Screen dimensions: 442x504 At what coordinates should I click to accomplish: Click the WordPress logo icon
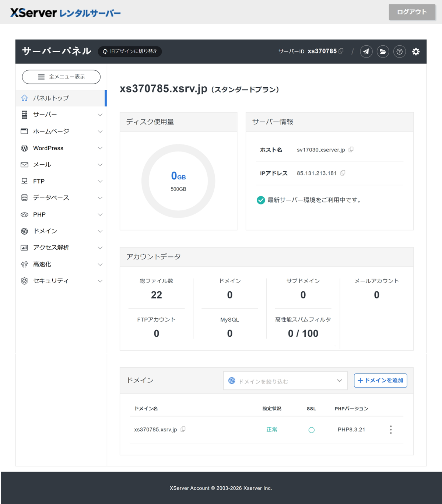(x=24, y=148)
